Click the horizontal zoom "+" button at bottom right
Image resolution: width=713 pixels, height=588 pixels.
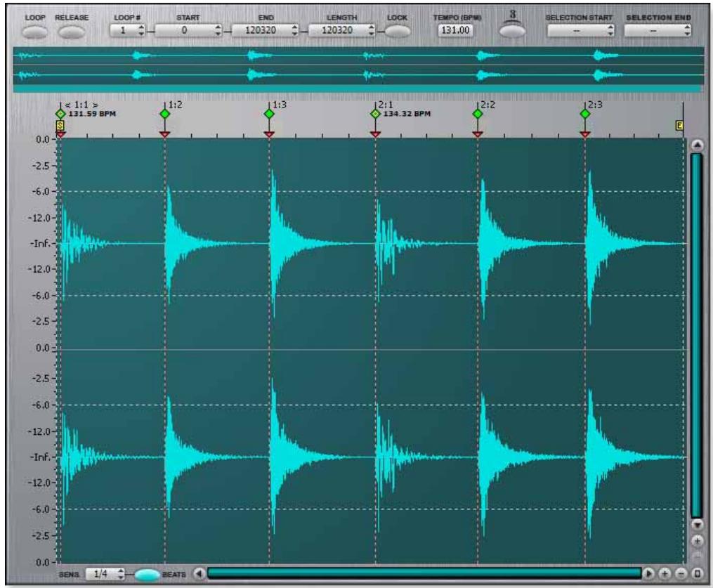coord(665,573)
